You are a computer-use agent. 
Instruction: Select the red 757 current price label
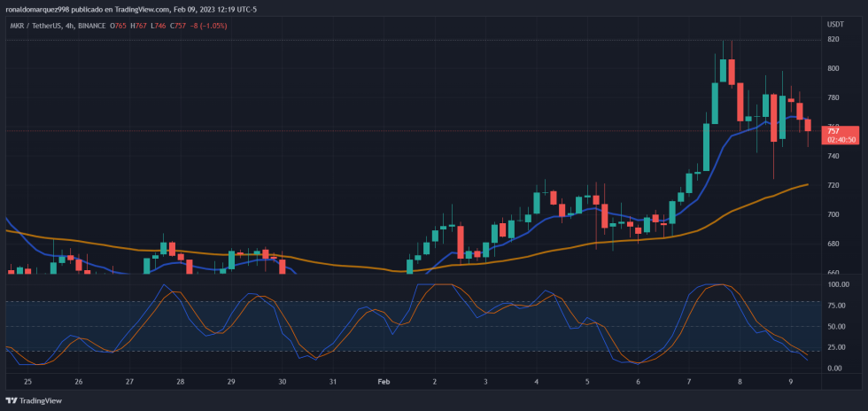click(833, 131)
